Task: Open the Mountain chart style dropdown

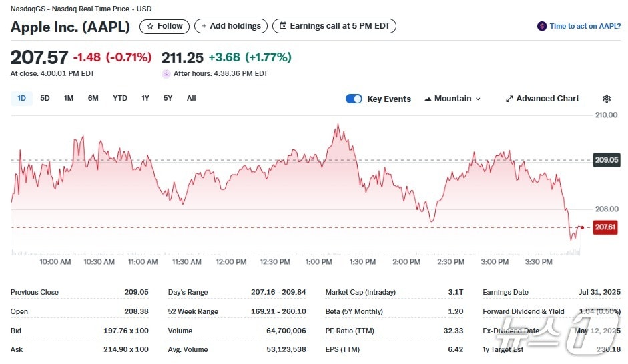Action: tap(452, 99)
